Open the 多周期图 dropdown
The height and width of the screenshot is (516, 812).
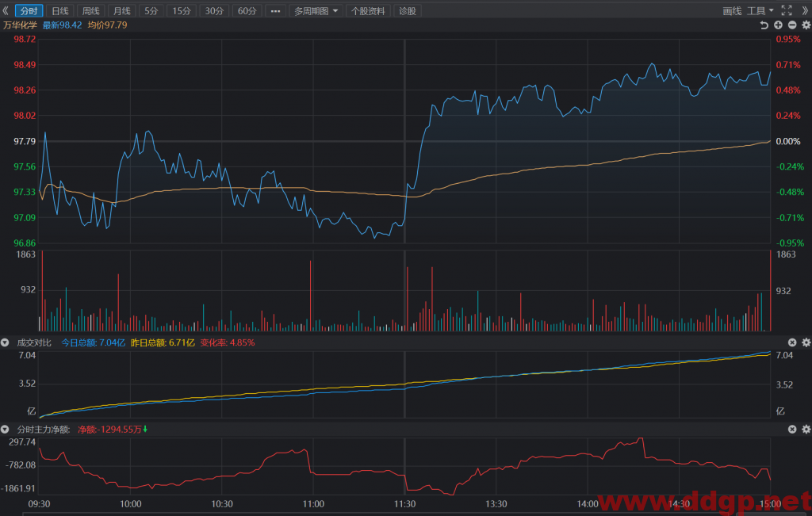[x=316, y=11]
